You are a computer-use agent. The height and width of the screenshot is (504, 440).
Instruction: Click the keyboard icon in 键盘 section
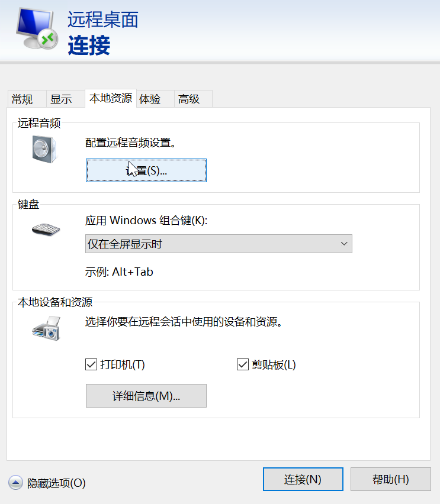click(x=46, y=230)
